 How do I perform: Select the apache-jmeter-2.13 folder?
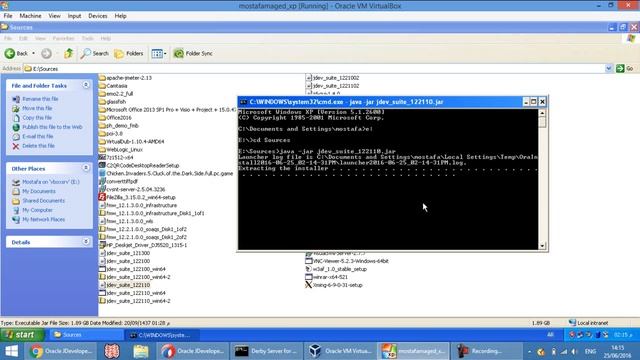(125, 78)
